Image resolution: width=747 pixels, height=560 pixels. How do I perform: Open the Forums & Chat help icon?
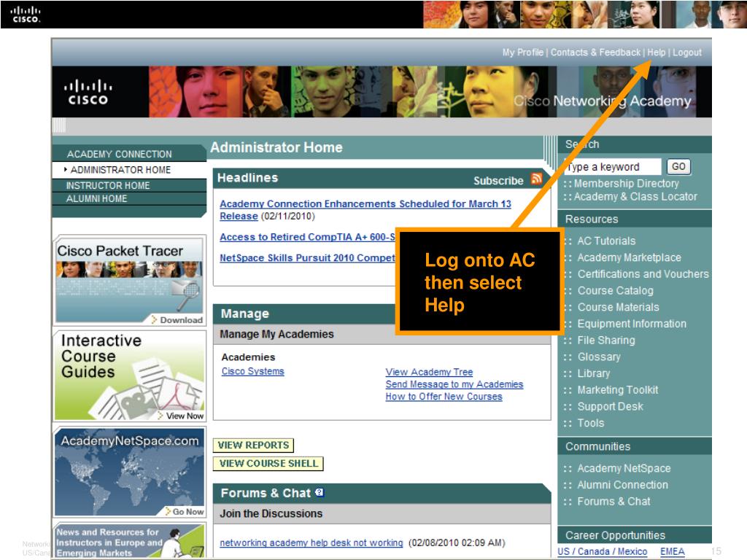(320, 492)
